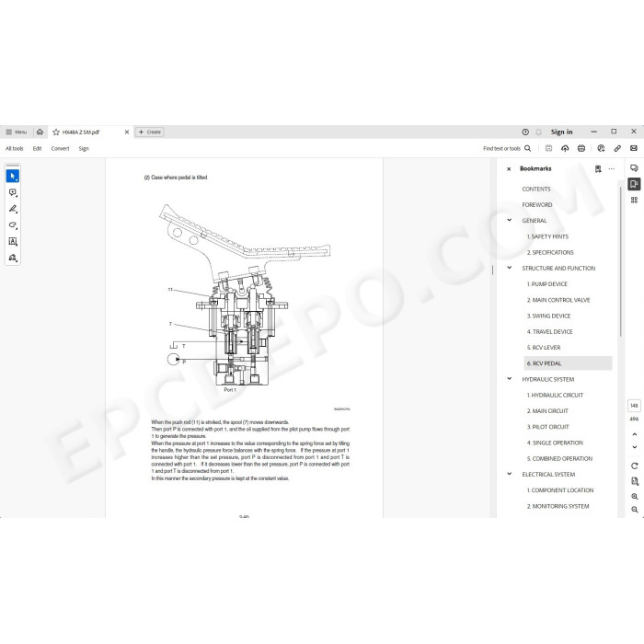Open the 4. SINGLE OPERATION bookmark
Image resolution: width=644 pixels, height=644 pixels.
coord(555,443)
